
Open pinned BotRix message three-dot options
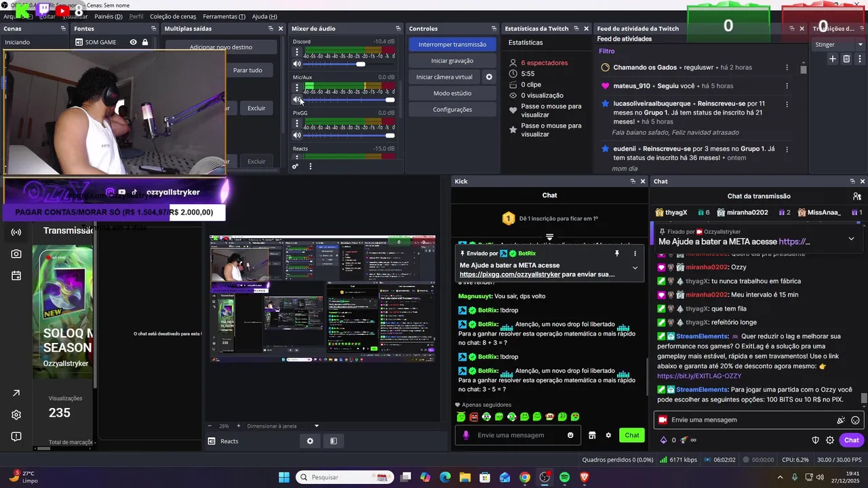pyautogui.click(x=635, y=253)
